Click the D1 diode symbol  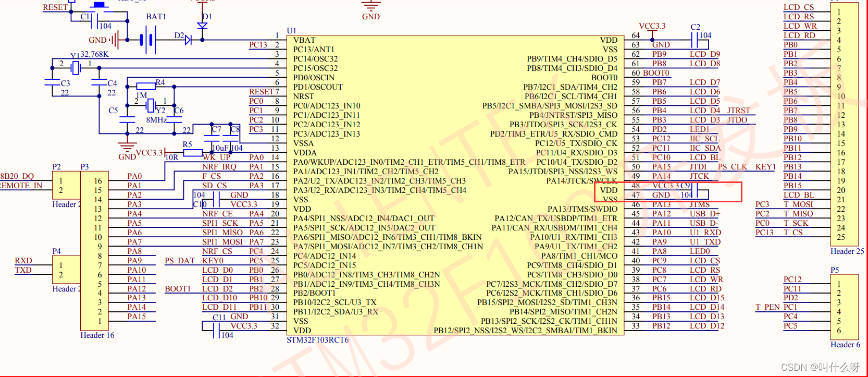pos(202,26)
